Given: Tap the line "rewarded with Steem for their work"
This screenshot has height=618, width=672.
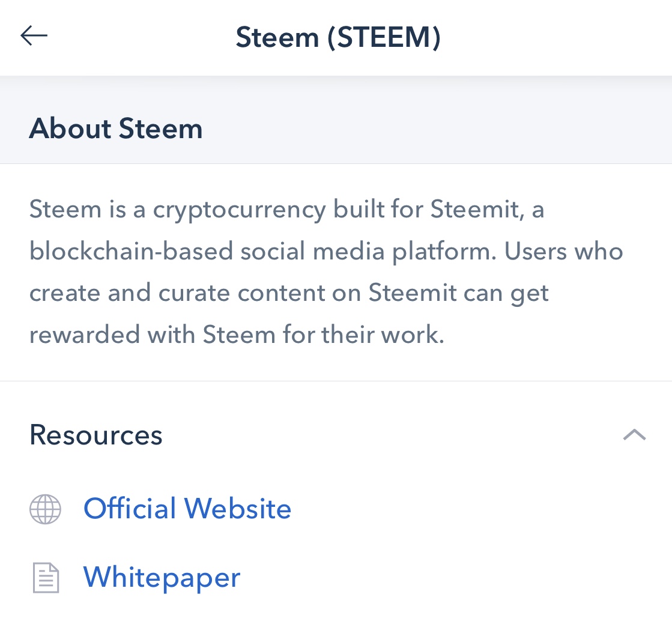Looking at the screenshot, I should click(237, 335).
